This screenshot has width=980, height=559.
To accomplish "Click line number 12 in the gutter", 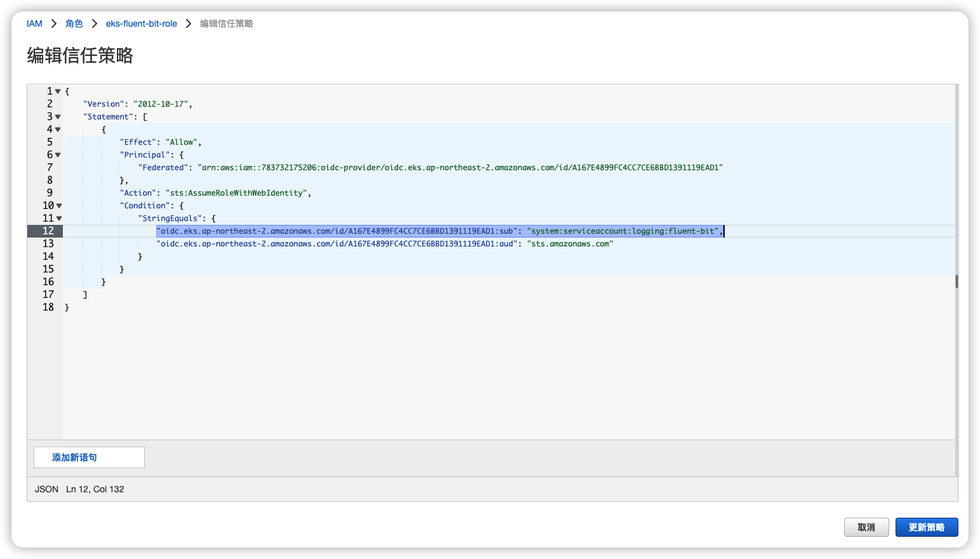I will [x=48, y=231].
